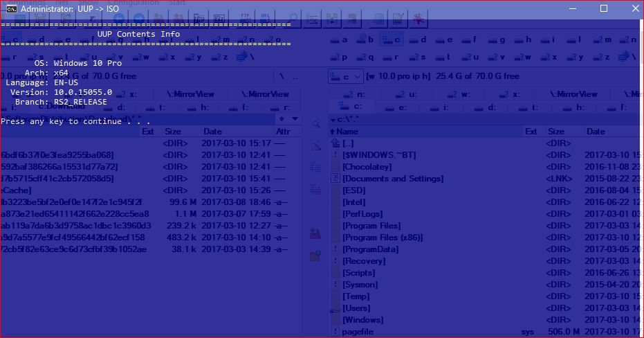
Task: Switch to right panel tab 'n:'
Action: [x=356, y=94]
